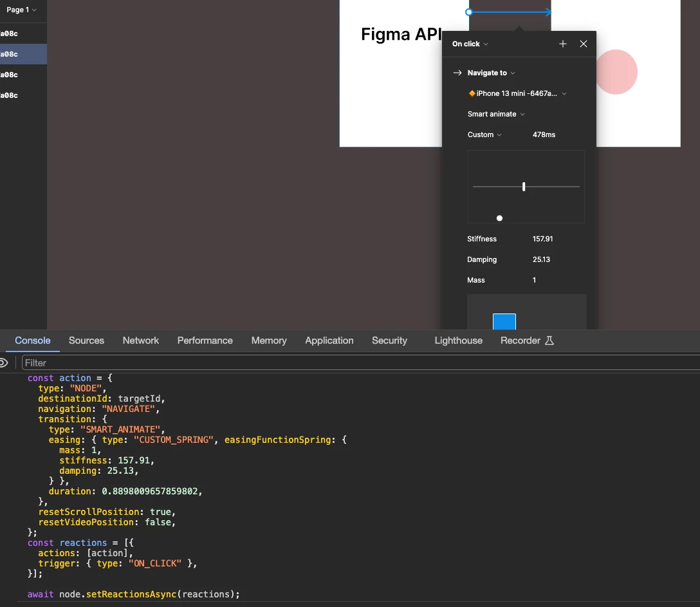700x607 pixels.
Task: Click the orange diamond frame icon
Action: (472, 93)
